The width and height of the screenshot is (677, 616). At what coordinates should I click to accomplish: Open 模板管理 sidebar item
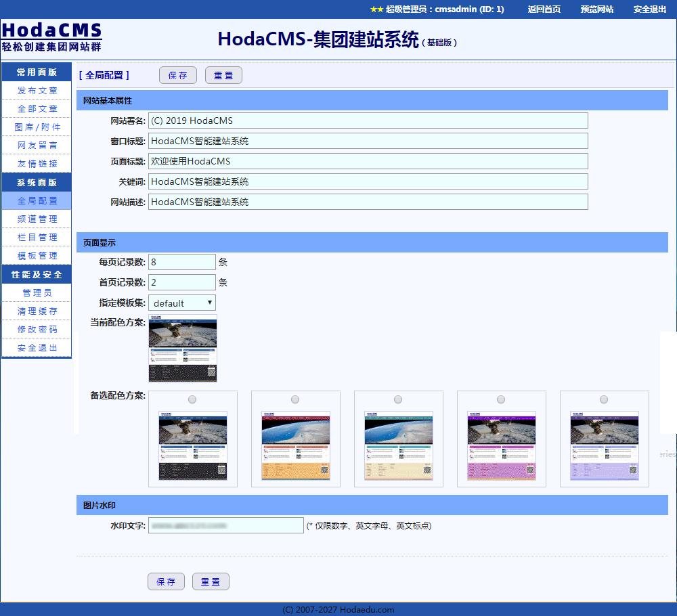coord(37,256)
